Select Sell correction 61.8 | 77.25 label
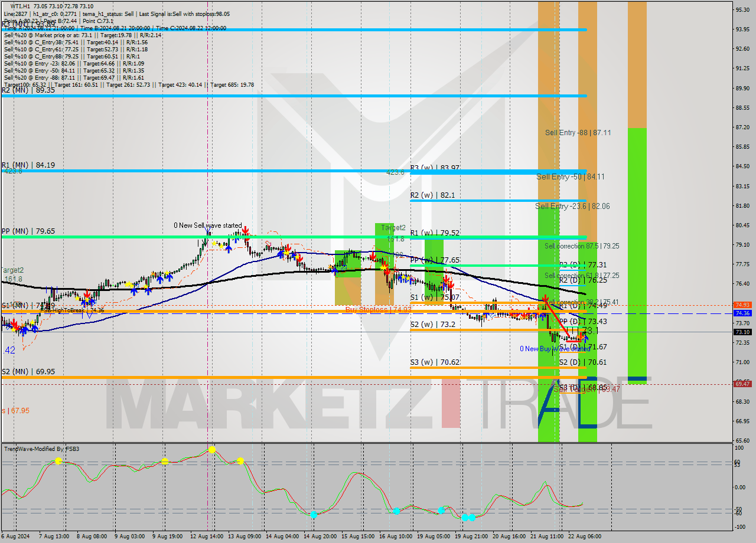The image size is (756, 543). 582,276
